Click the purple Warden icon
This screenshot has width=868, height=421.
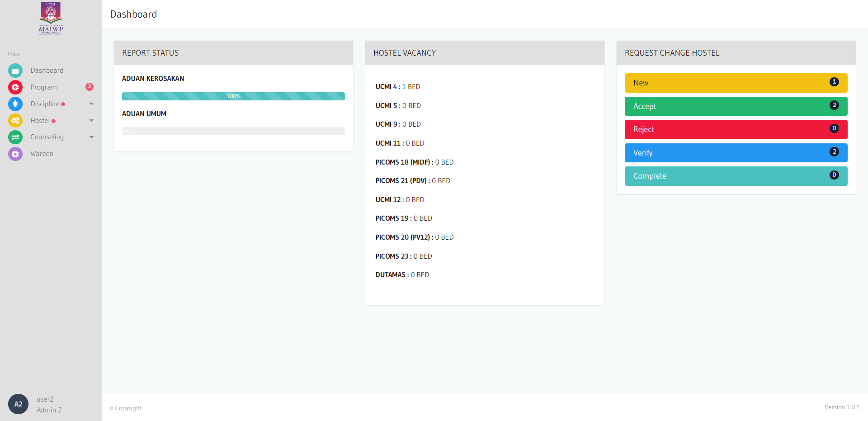pos(15,154)
